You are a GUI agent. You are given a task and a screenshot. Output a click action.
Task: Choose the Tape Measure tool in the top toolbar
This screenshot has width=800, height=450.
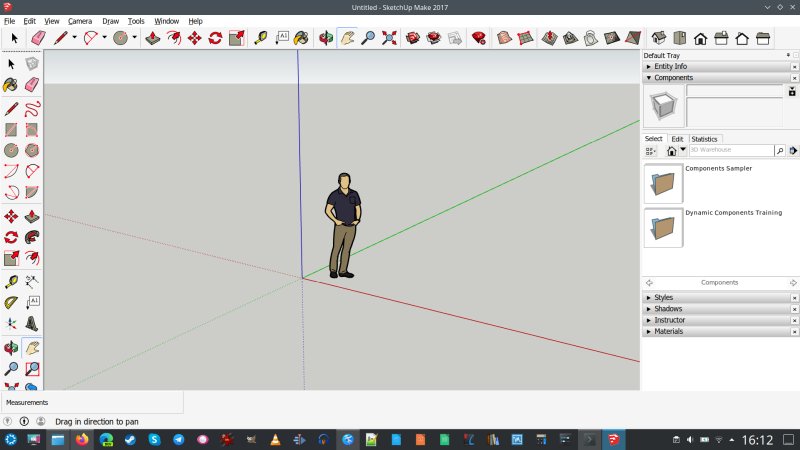[261, 38]
